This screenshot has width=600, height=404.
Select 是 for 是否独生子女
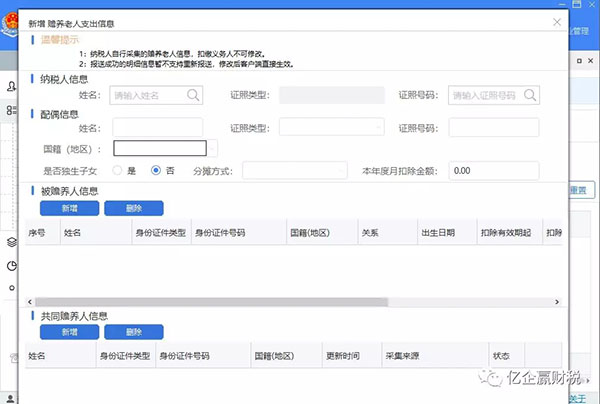tap(117, 170)
